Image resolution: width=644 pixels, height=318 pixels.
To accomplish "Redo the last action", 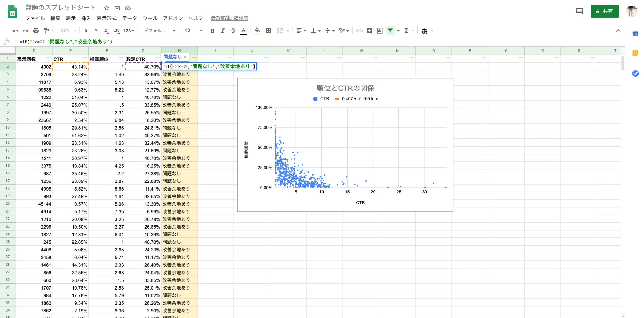I will pyautogui.click(x=25, y=31).
